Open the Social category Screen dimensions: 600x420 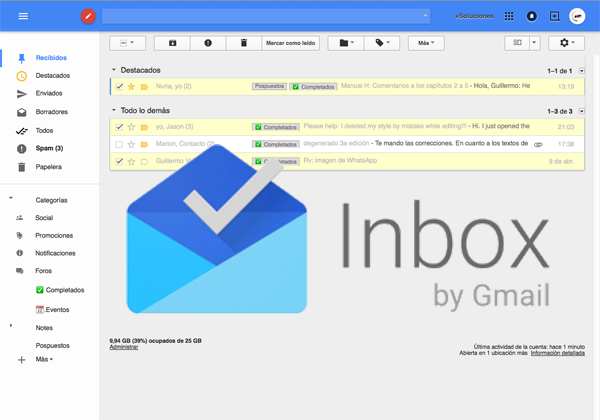click(44, 218)
